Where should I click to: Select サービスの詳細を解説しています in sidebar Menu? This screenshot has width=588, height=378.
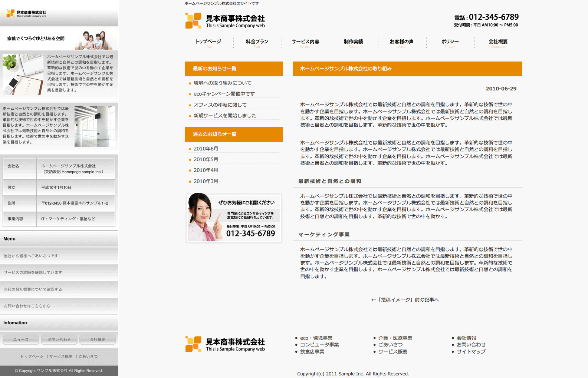[x=33, y=273]
